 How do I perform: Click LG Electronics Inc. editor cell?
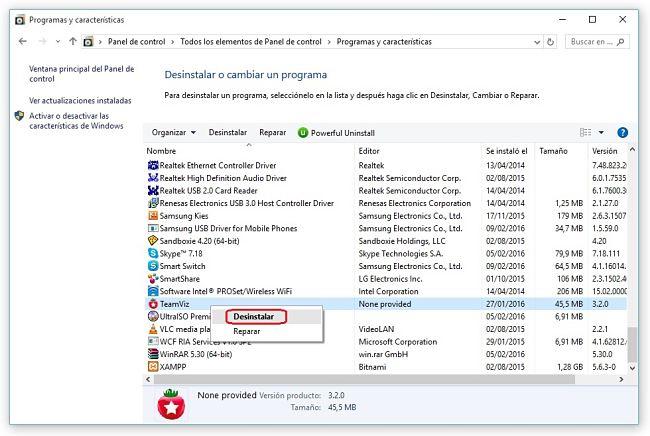pyautogui.click(x=390, y=279)
